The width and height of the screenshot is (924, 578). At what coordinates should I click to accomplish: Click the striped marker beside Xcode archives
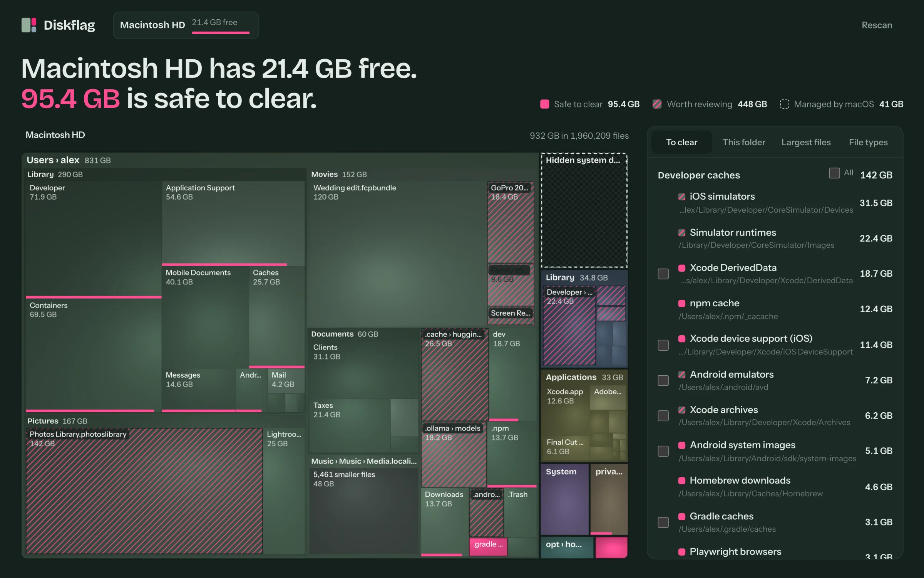click(682, 410)
